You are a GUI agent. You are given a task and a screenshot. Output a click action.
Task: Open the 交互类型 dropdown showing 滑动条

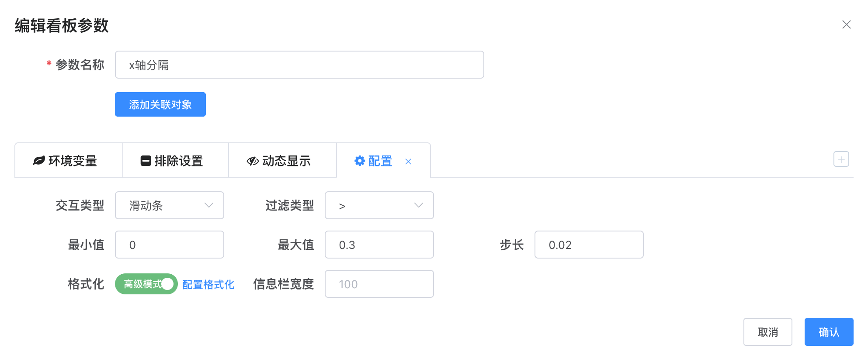click(170, 205)
